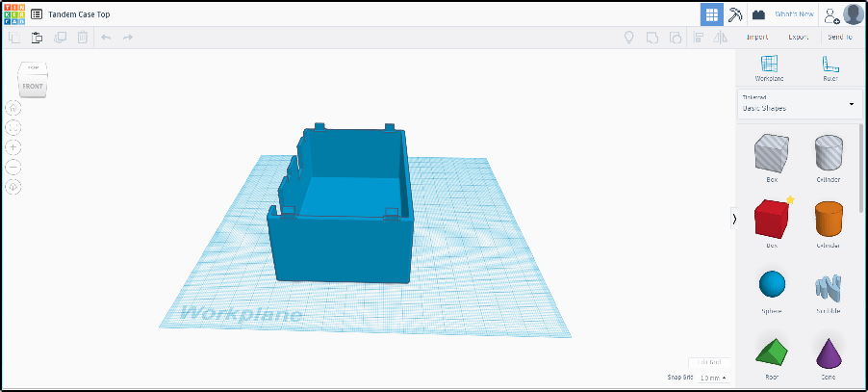Open the What's New link
Screen dimensions: 868x392
pos(794,14)
